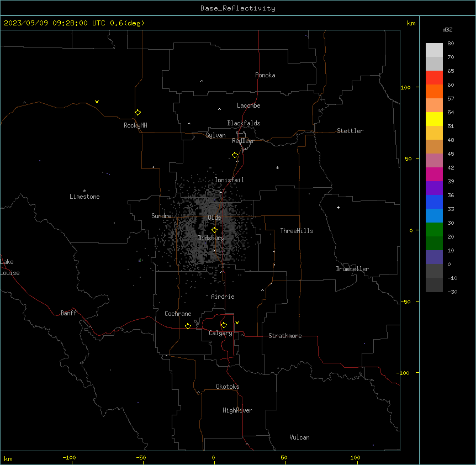
Task: Click the yellow V marker northwest of RockyMH
Action: tap(97, 102)
